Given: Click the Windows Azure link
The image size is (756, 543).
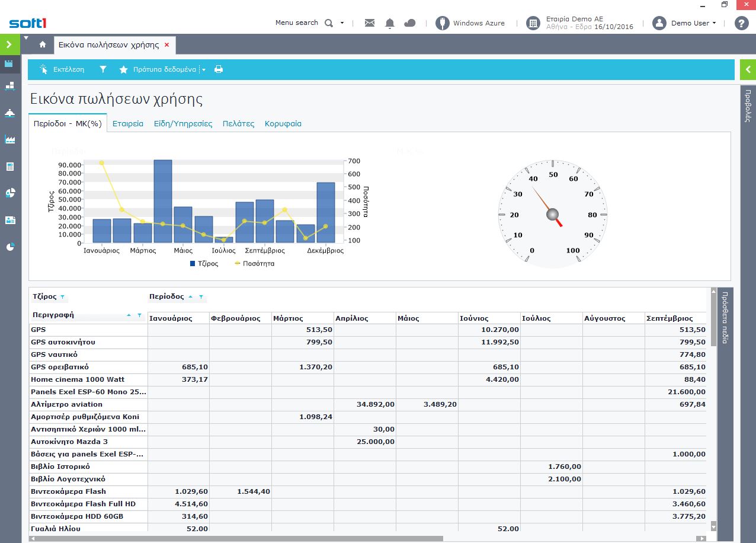Looking at the screenshot, I should [478, 23].
